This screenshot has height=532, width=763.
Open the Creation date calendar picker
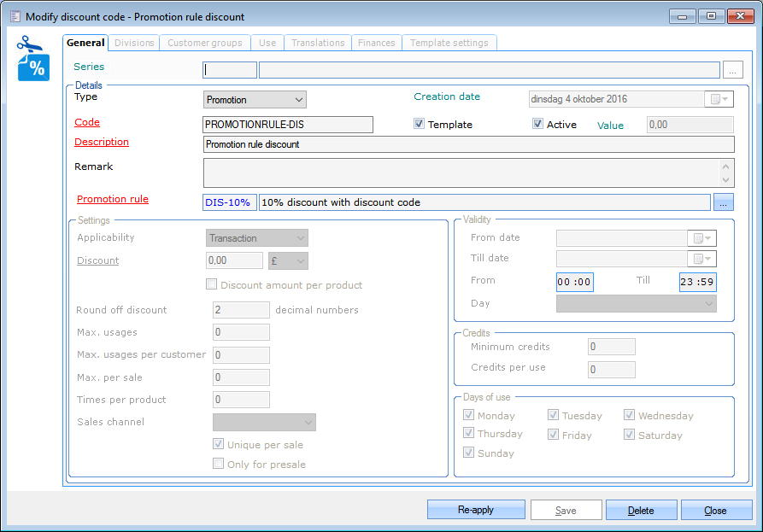[x=718, y=99]
